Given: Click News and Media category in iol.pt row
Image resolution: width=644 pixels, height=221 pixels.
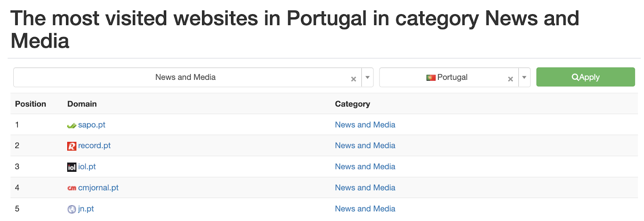Looking at the screenshot, I should (365, 167).
